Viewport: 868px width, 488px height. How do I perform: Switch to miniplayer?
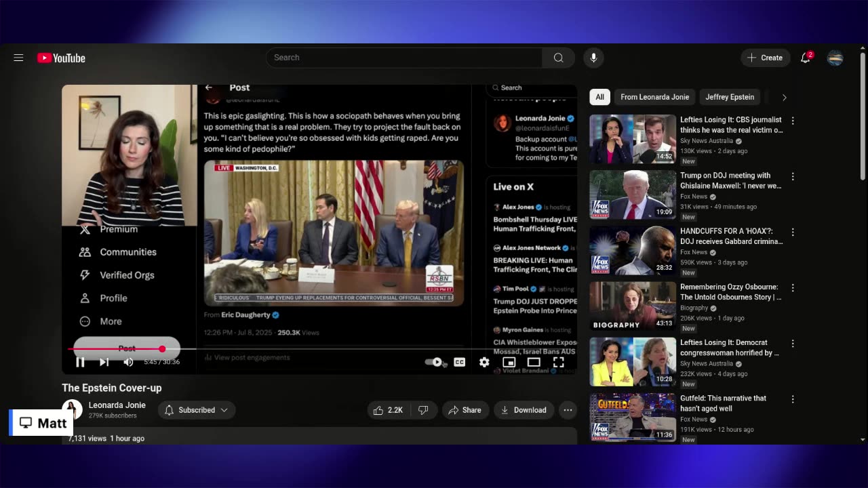[509, 362]
